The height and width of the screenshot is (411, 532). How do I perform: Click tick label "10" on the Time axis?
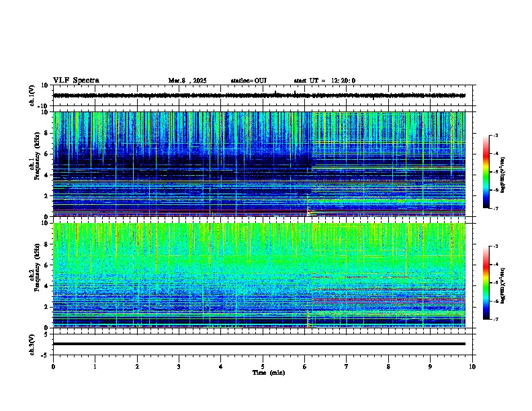(472, 367)
